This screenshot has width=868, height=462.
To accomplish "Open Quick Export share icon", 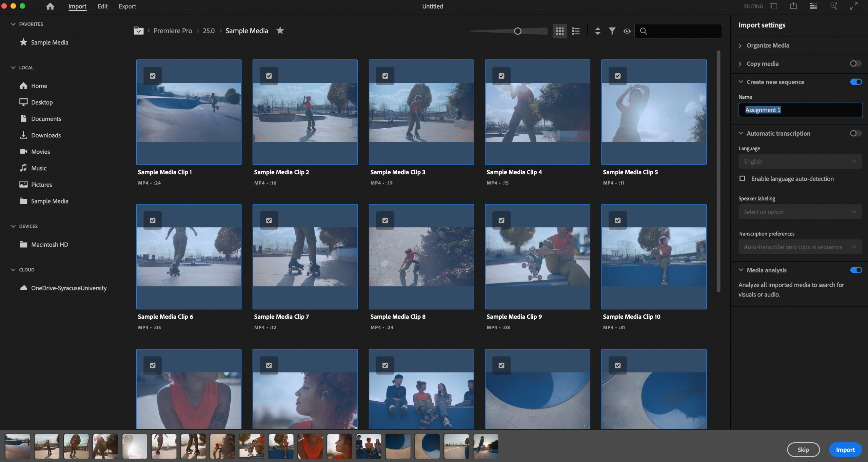I will 793,6.
